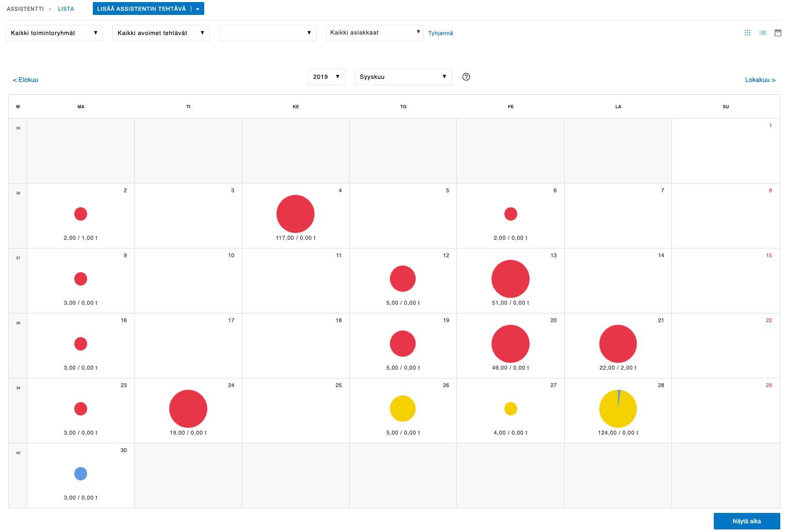Click the yellow pie chart on September 28

coord(618,409)
